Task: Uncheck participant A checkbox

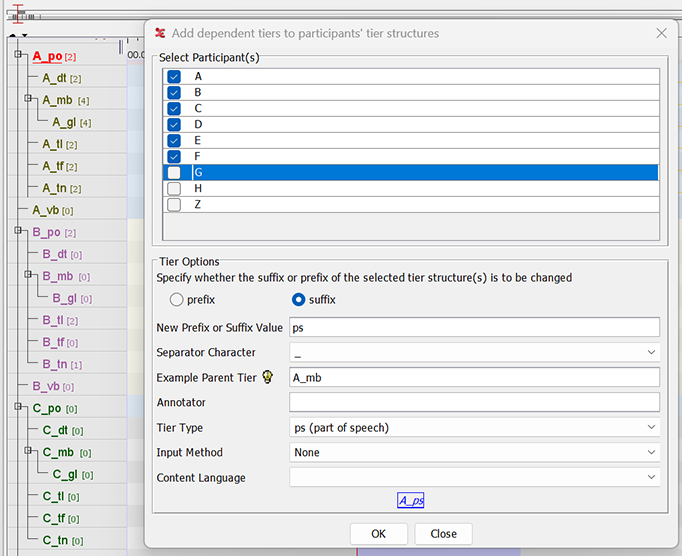Action: 175,77
